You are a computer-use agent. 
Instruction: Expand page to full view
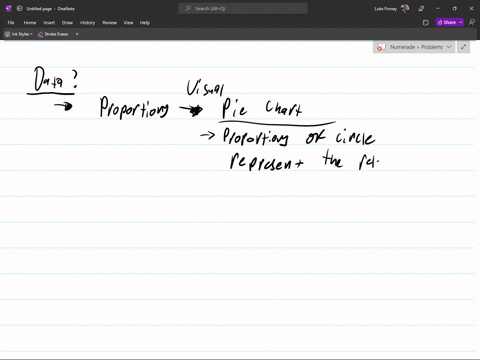pyautogui.click(x=463, y=47)
